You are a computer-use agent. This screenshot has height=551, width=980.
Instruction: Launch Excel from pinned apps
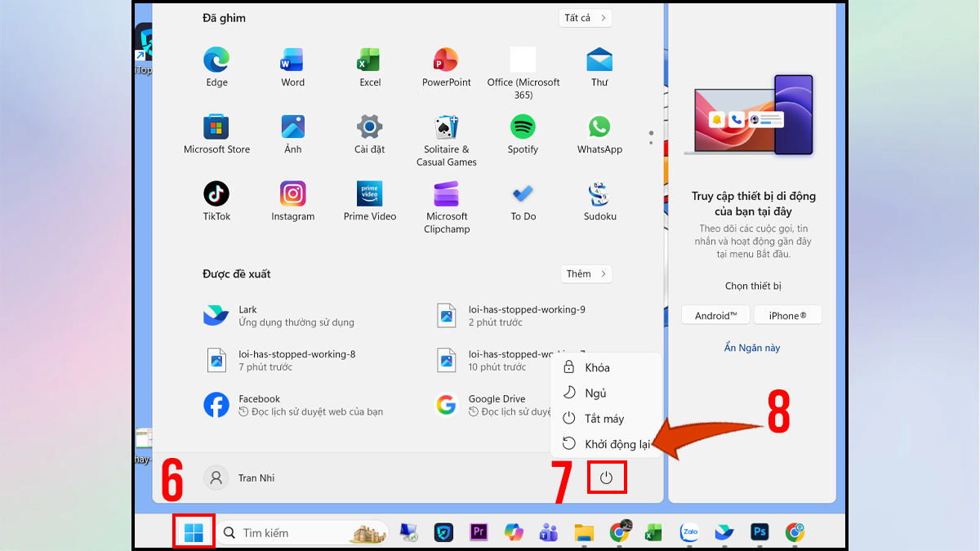tap(369, 60)
